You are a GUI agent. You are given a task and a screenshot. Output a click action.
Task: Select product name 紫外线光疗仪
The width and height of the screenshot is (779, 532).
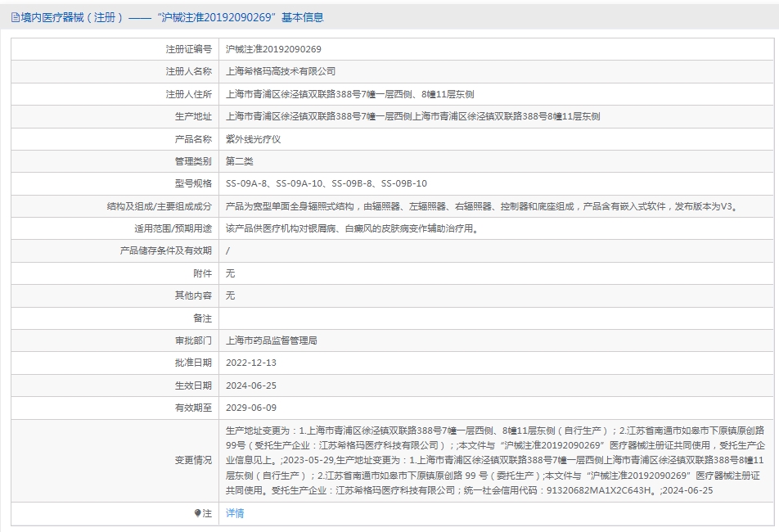point(253,139)
